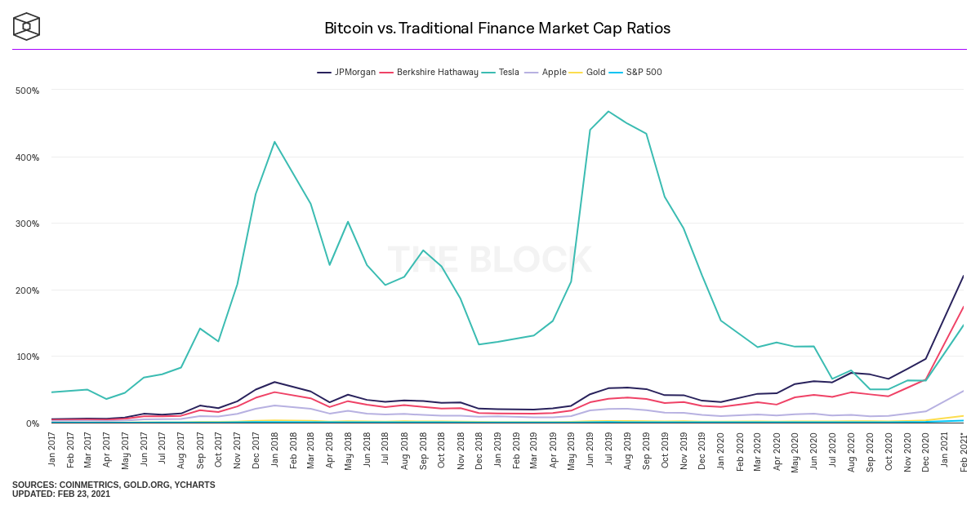The image size is (980, 514).
Task: Click the 400% y-axis label
Action: tap(28, 157)
